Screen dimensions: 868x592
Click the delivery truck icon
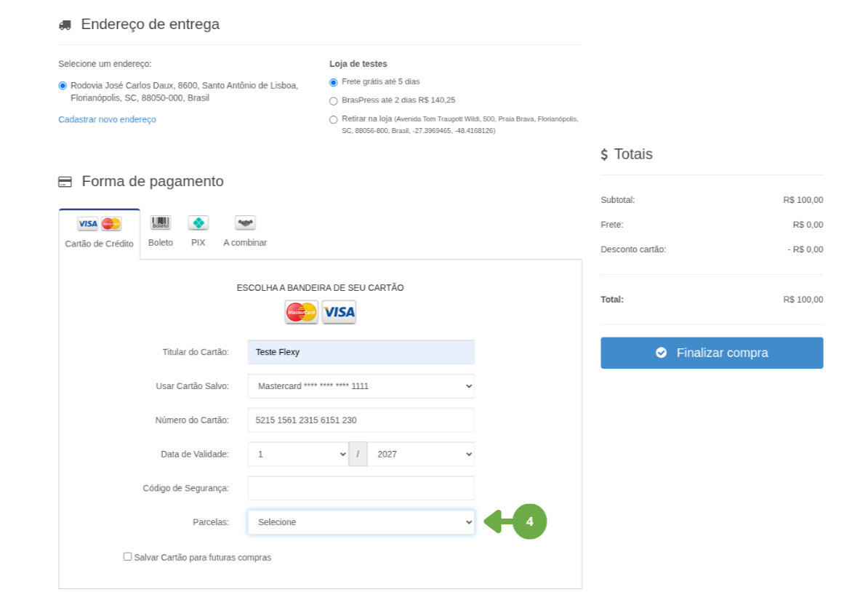tap(65, 25)
